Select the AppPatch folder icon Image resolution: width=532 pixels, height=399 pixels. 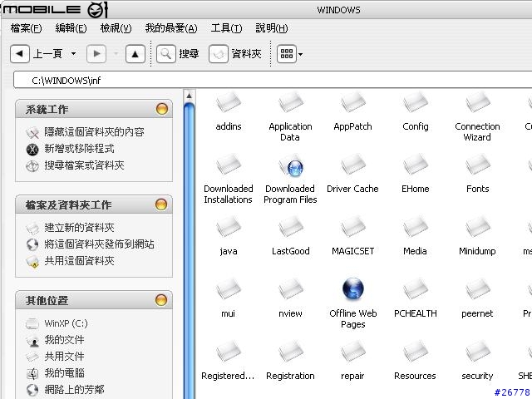click(352, 102)
